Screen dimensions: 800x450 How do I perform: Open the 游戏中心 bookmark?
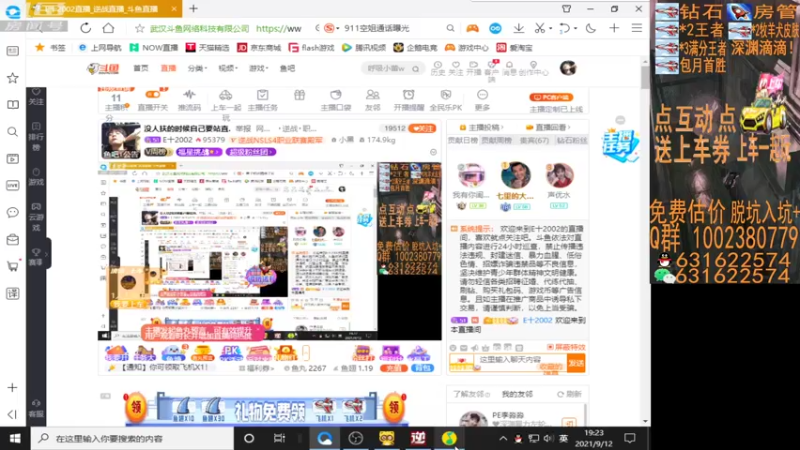pyautogui.click(x=466, y=47)
